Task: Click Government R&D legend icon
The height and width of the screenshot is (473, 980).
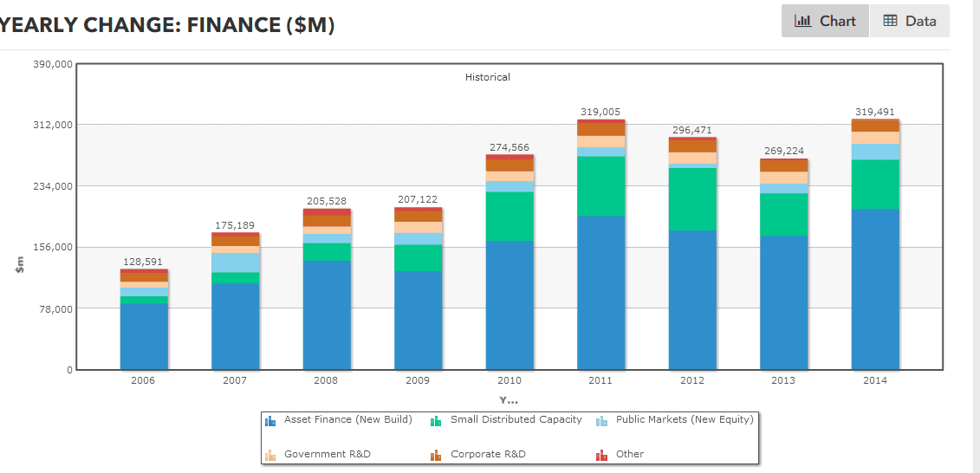Action: coord(269,455)
